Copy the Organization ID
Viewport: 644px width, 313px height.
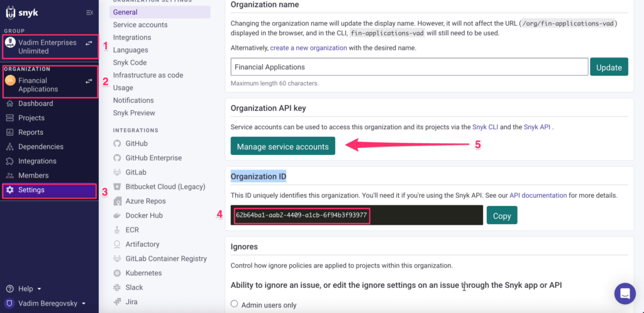point(501,215)
